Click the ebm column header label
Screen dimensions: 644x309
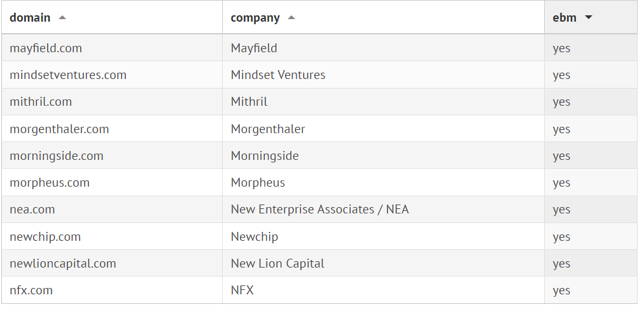point(564,18)
